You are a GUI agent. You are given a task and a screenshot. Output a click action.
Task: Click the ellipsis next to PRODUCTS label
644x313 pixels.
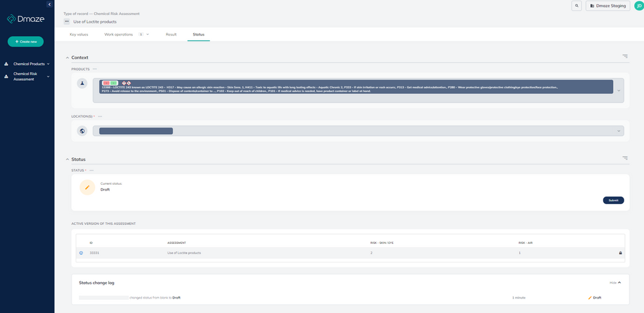point(95,69)
